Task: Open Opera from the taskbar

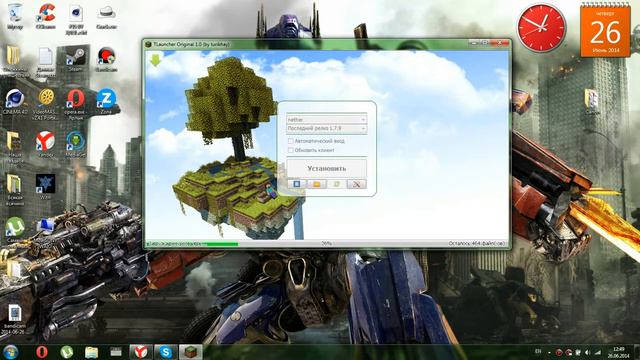Action: pos(42,352)
